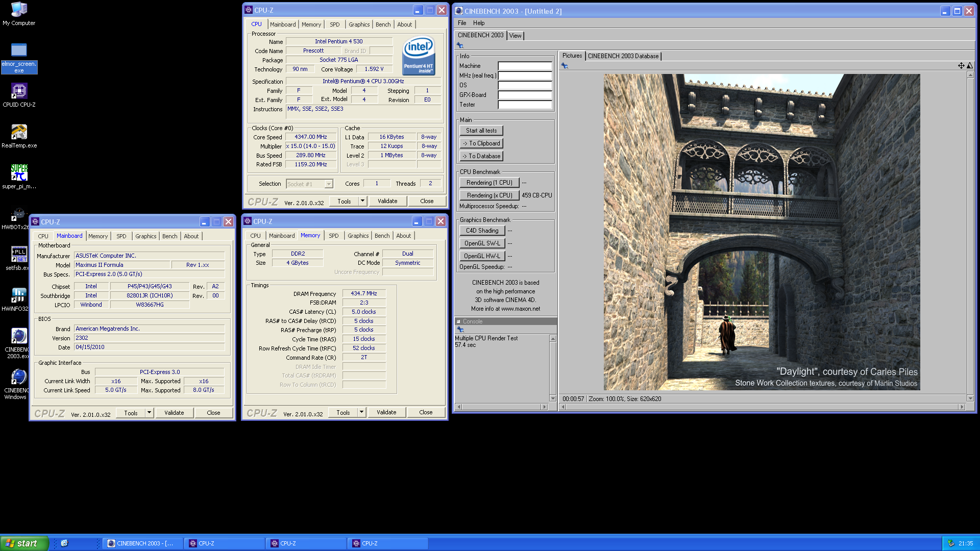Open super_pi_mod desktop icon

19,177
